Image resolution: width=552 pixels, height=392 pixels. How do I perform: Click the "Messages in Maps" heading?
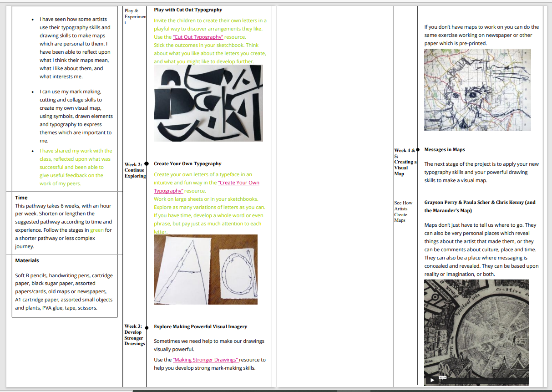444,150
